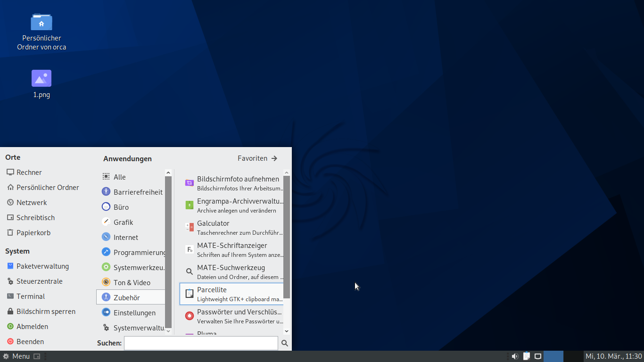644x362 pixels.
Task: Launch Engrampa-Archivverwaltung
Action: tap(231, 206)
